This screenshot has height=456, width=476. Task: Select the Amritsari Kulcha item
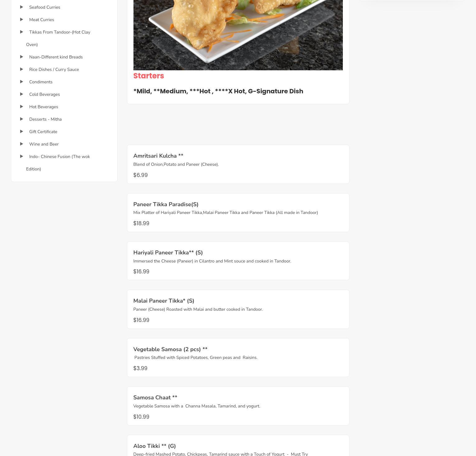coord(238,164)
